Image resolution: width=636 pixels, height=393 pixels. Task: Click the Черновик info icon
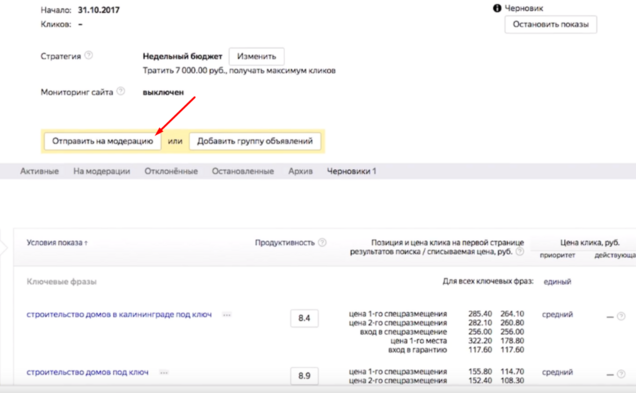click(497, 8)
